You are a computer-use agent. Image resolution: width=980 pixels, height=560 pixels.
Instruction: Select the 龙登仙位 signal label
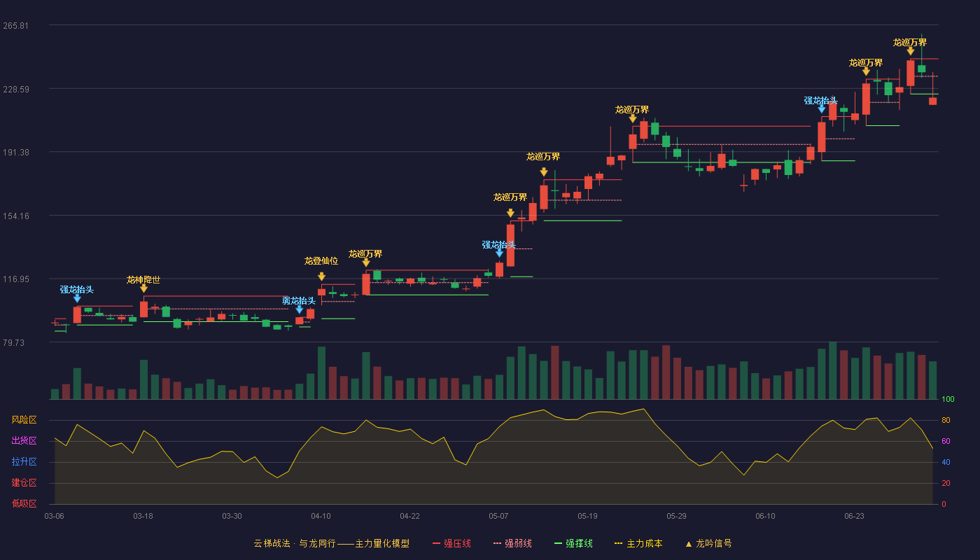click(x=321, y=260)
